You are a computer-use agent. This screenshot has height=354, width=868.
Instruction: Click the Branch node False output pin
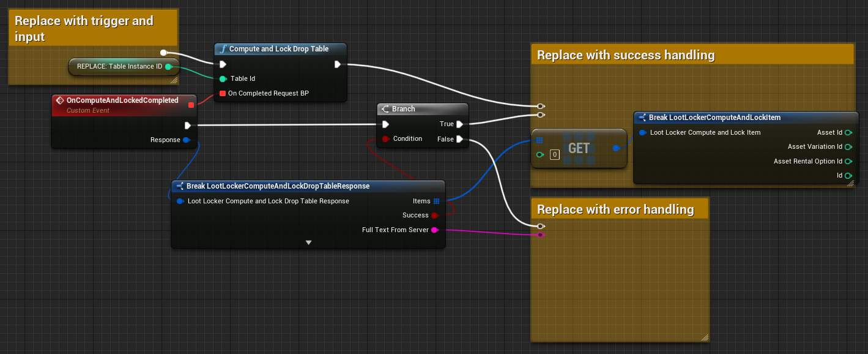459,139
